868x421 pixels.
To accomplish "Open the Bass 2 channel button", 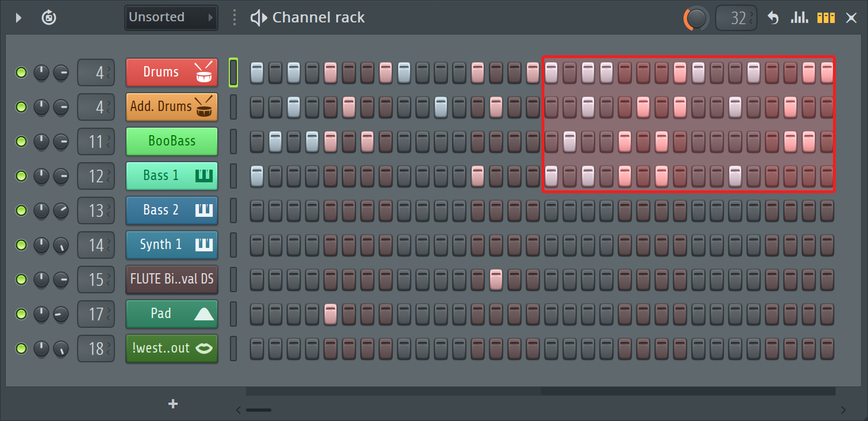I will (172, 210).
